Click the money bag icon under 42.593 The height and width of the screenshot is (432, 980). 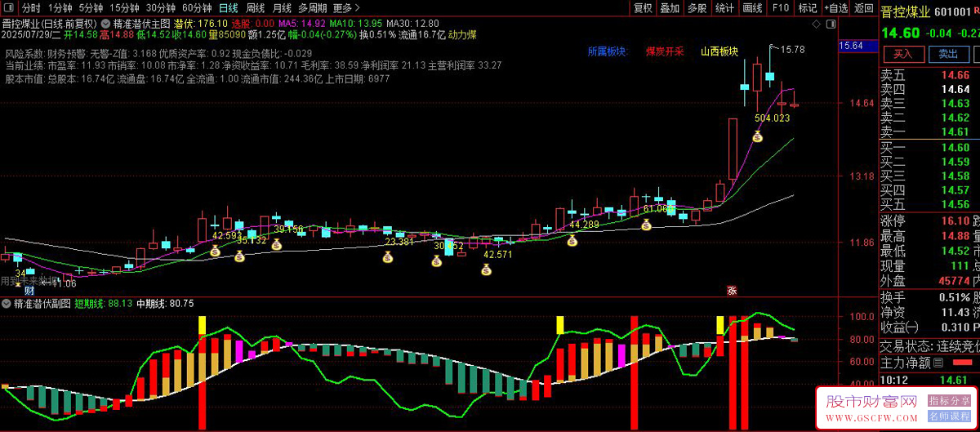[x=215, y=252]
